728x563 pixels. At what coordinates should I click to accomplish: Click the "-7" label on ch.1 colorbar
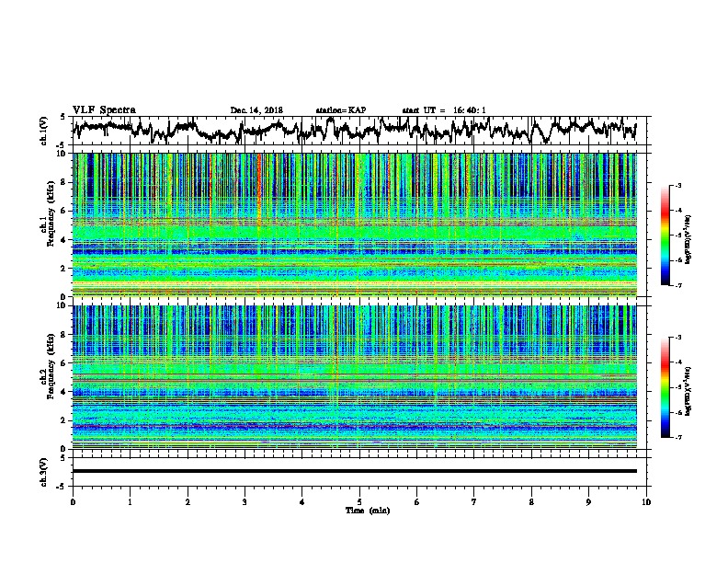pos(677,285)
